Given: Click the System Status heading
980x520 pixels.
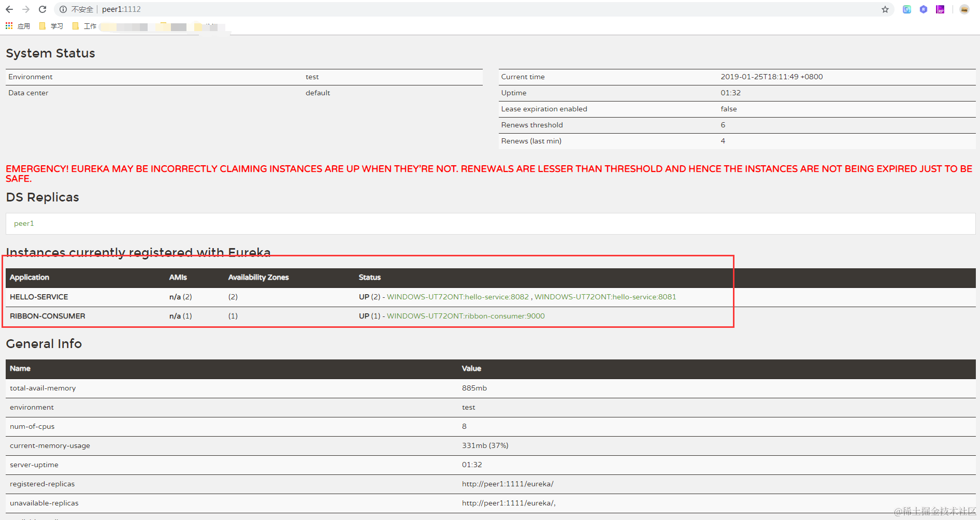Looking at the screenshot, I should tap(50, 53).
